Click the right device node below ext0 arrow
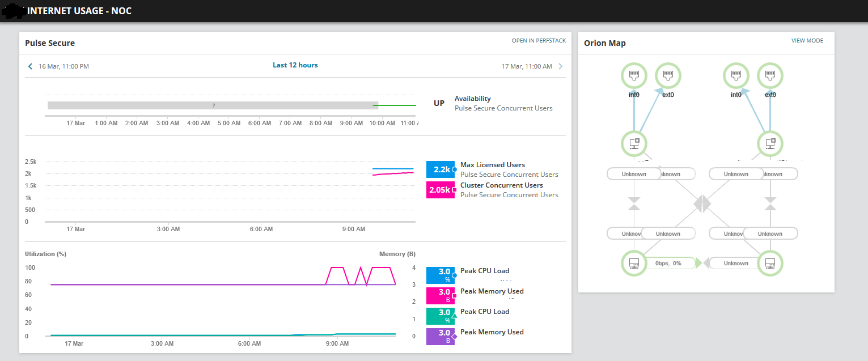 pyautogui.click(x=770, y=143)
